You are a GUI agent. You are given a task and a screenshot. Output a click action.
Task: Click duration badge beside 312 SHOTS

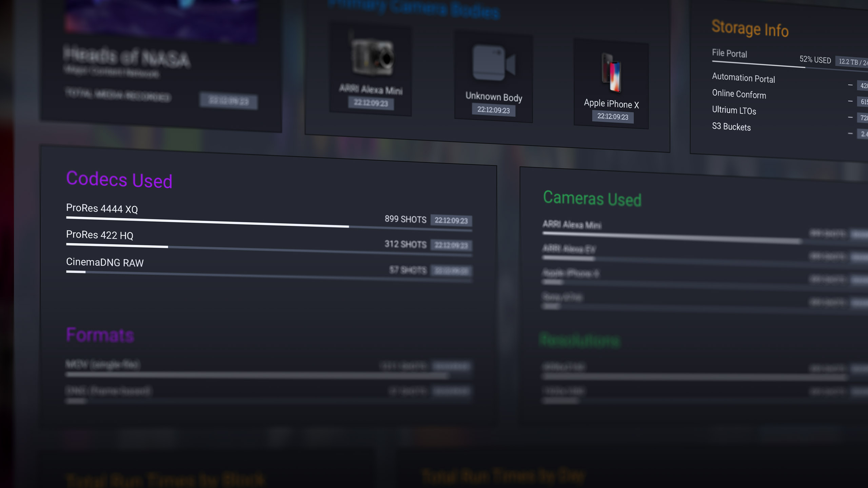pyautogui.click(x=451, y=245)
